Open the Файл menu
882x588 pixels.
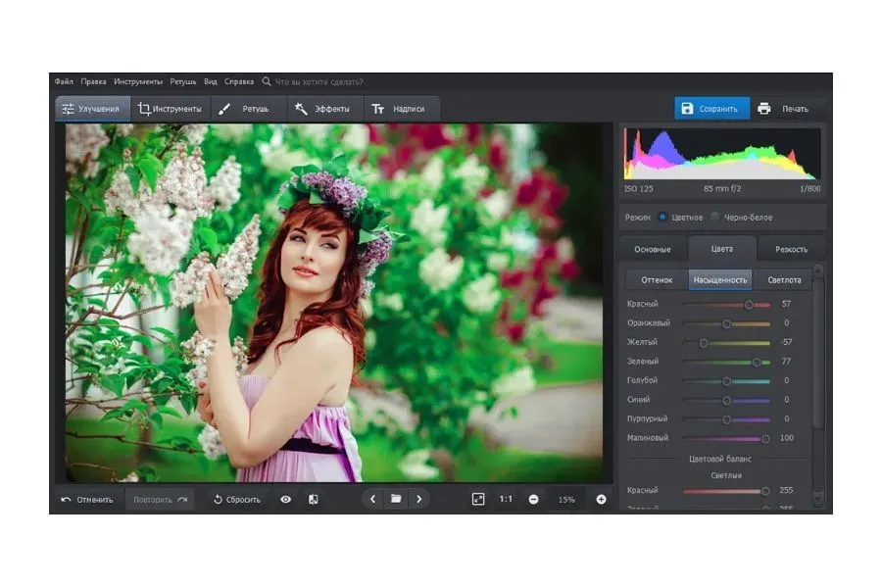pyautogui.click(x=64, y=81)
